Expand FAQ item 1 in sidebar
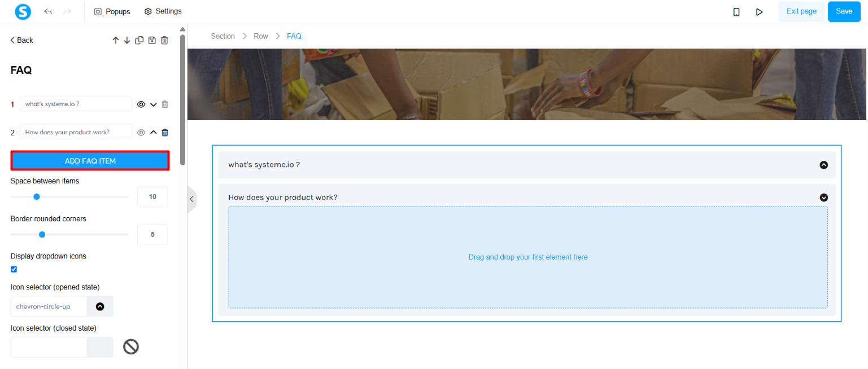Image resolution: width=868 pixels, height=369 pixels. click(x=153, y=104)
